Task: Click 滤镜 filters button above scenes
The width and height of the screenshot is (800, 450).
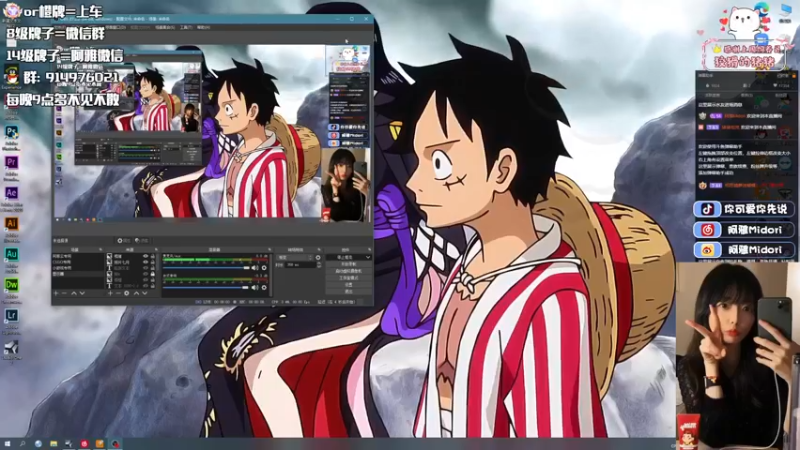Action: coord(142,241)
